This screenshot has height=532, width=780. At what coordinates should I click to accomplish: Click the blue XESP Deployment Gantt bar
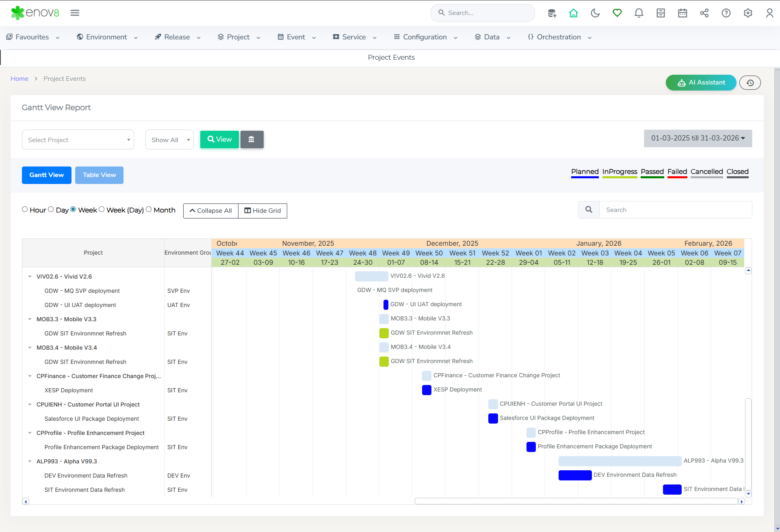tap(427, 390)
